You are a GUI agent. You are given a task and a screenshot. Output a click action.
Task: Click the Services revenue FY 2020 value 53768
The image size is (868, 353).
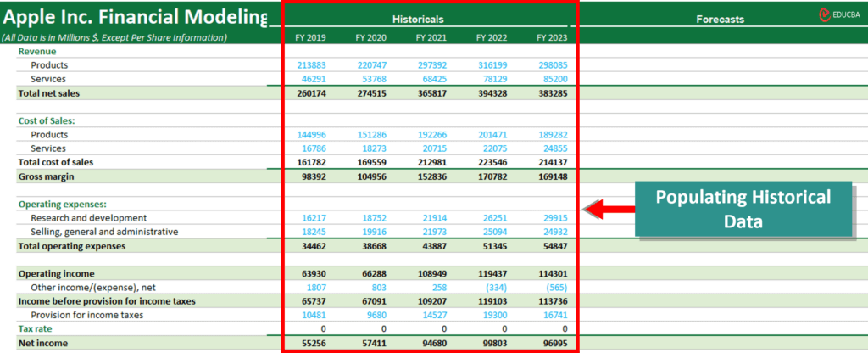[374, 79]
